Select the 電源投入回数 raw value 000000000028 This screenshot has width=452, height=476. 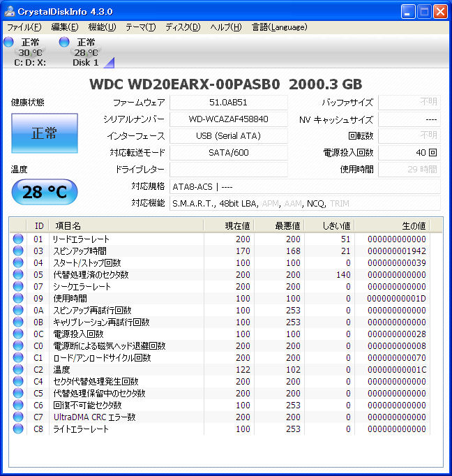tap(397, 334)
